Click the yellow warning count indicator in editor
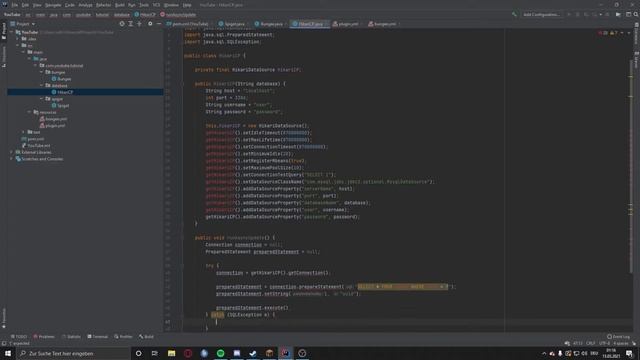 click(x=614, y=33)
